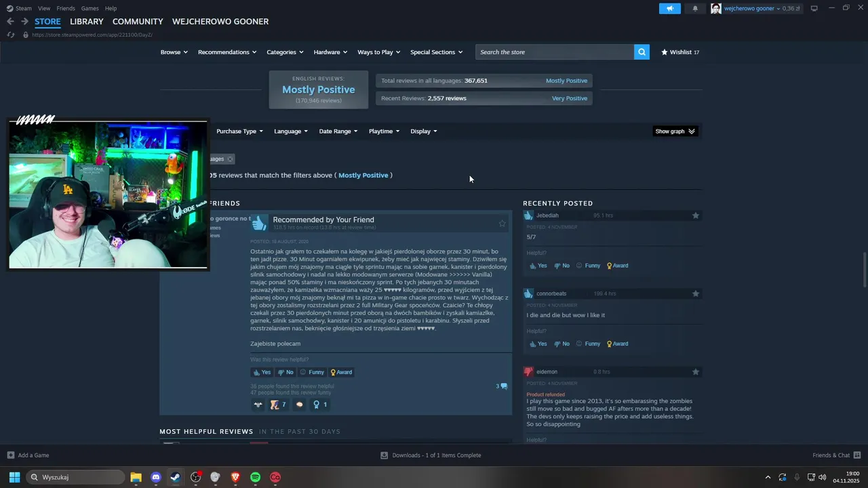The height and width of the screenshot is (488, 868).
Task: Click the Steam announcements megaphone icon
Action: point(669,8)
